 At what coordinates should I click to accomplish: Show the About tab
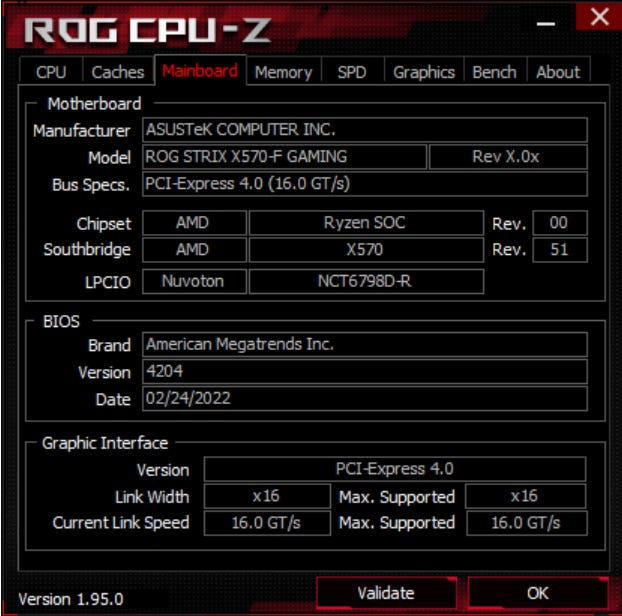pos(558,72)
